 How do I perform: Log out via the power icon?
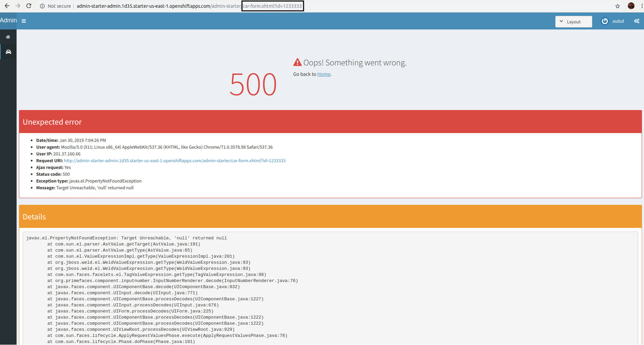604,21
